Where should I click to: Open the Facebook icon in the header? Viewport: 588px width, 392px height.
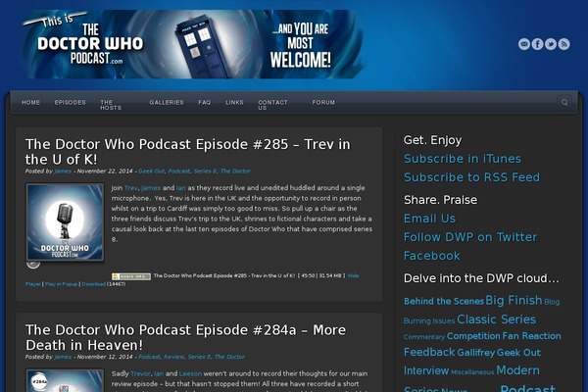coord(537,44)
